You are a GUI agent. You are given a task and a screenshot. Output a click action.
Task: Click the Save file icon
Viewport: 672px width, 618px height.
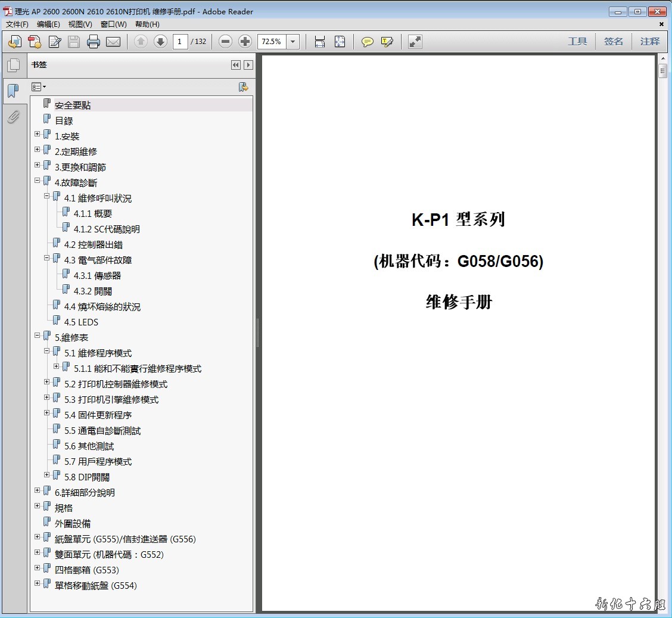pyautogui.click(x=74, y=42)
